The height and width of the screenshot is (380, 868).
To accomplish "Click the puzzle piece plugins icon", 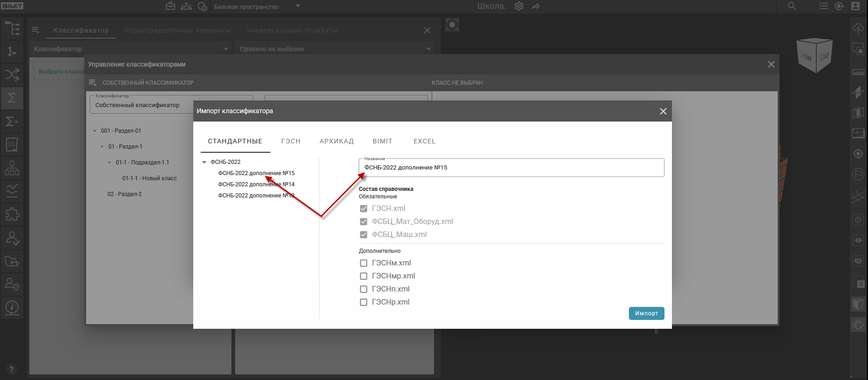I will tap(12, 214).
